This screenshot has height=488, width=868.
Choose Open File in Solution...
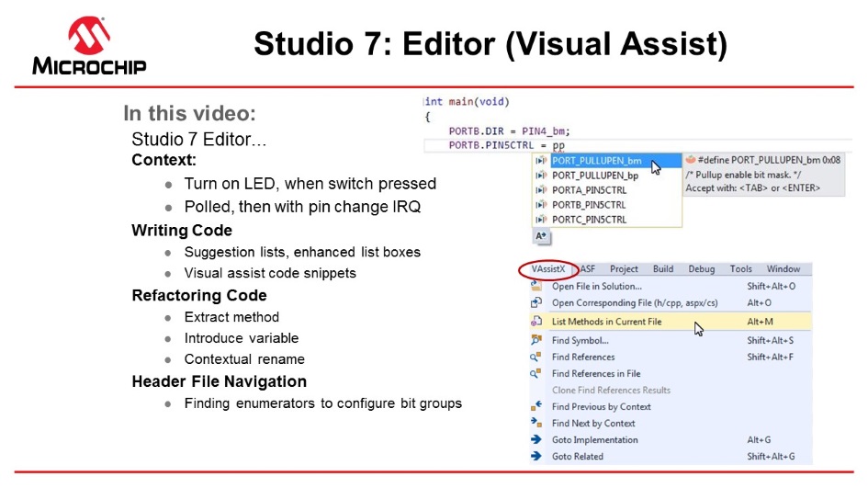pos(671,287)
